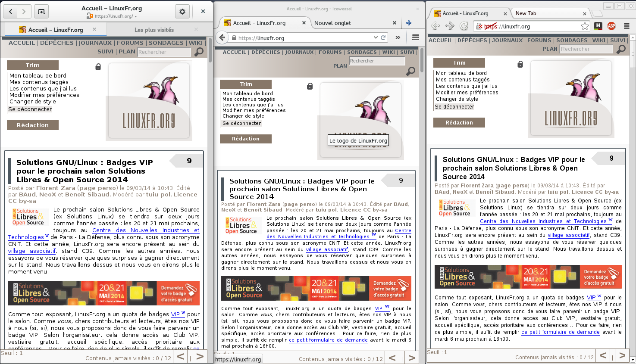Screen dimensions: 636x364
Task: Close the 'Accueil - LinuxFr.org' tab in Iceweasel
Action: 304,23
